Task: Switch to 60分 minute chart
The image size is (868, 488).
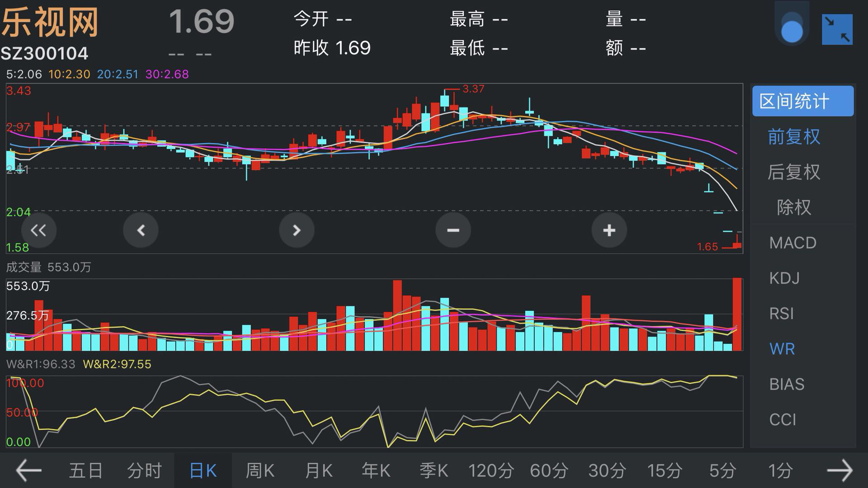Action: pyautogui.click(x=549, y=470)
